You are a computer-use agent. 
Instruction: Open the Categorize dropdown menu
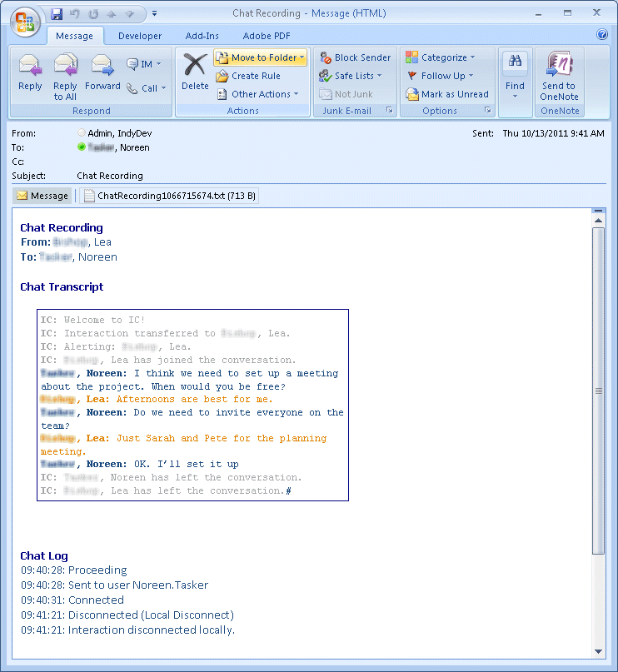440,57
